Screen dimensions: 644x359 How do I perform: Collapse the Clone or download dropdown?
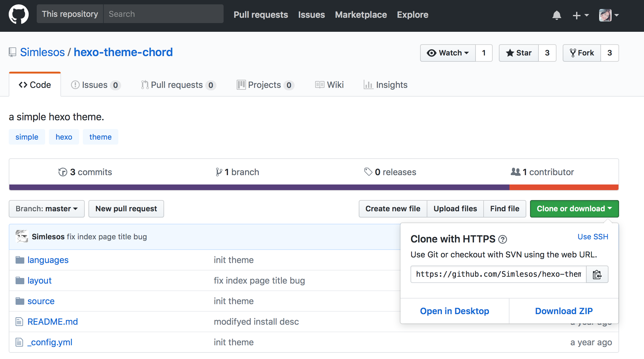point(575,209)
